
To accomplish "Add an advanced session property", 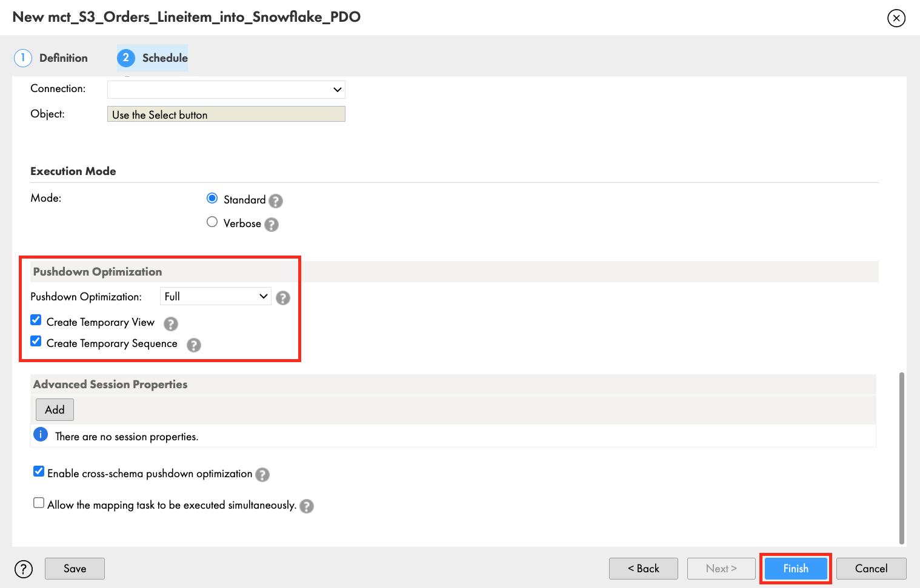I will pos(55,410).
